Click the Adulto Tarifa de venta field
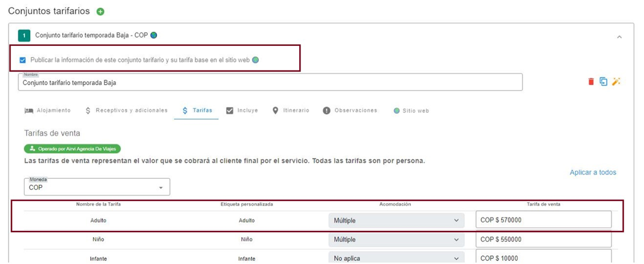This screenshot has width=644, height=264. pyautogui.click(x=543, y=220)
